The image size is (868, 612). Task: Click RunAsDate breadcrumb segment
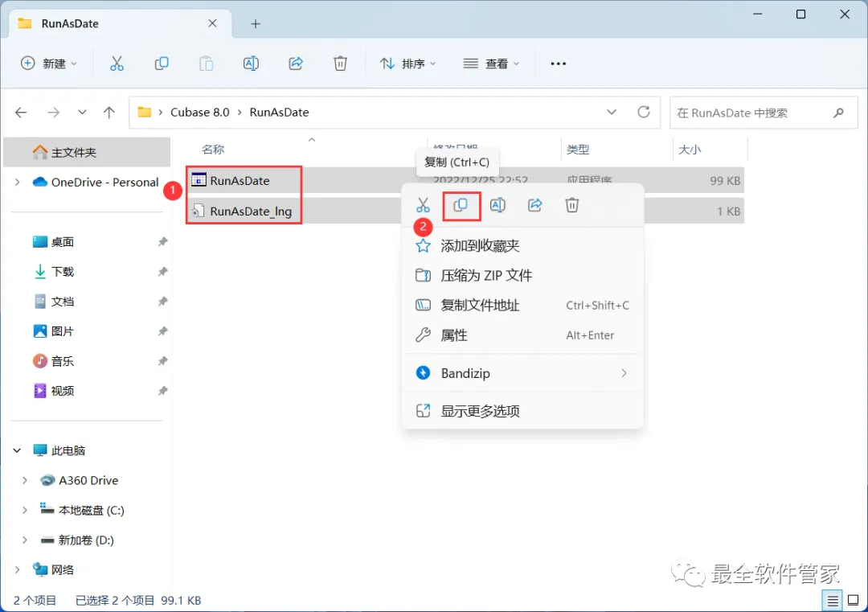pos(279,113)
